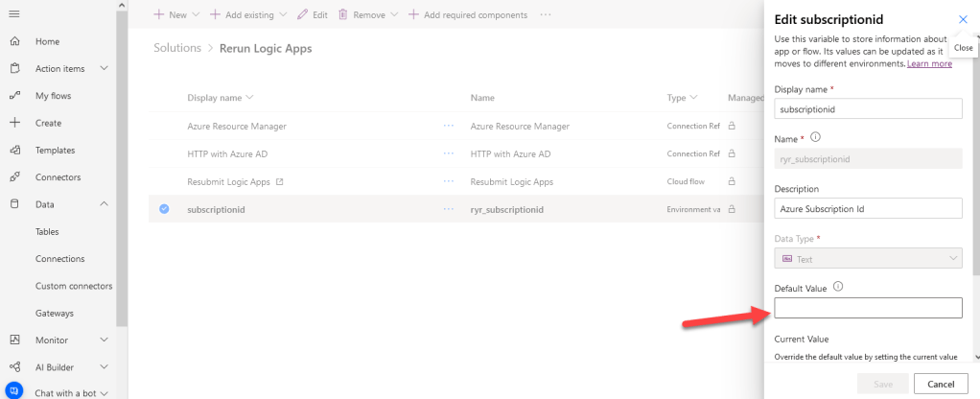Click lock icon on subscriptionid row
The height and width of the screenshot is (399, 980).
coord(732,209)
